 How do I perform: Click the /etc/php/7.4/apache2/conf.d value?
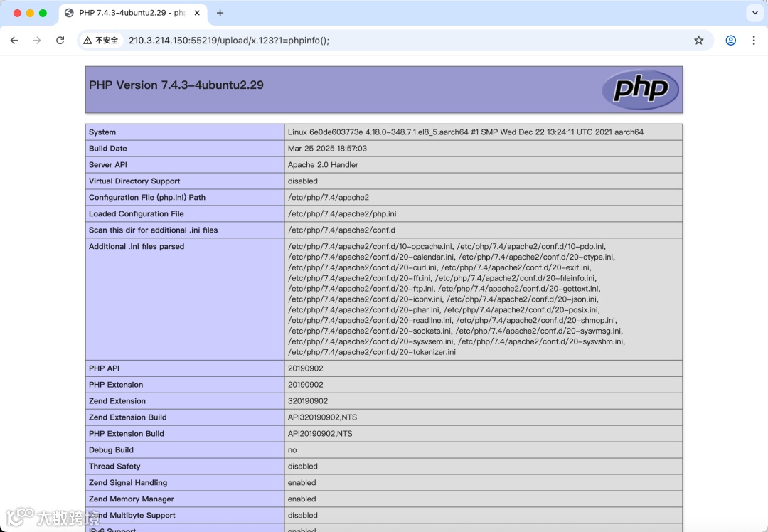pos(341,230)
